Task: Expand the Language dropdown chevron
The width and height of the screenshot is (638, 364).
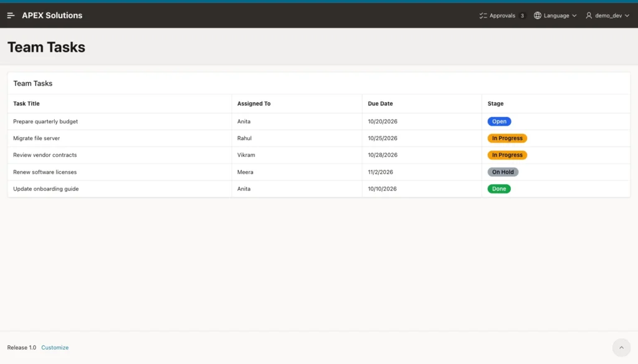Action: [x=574, y=16]
